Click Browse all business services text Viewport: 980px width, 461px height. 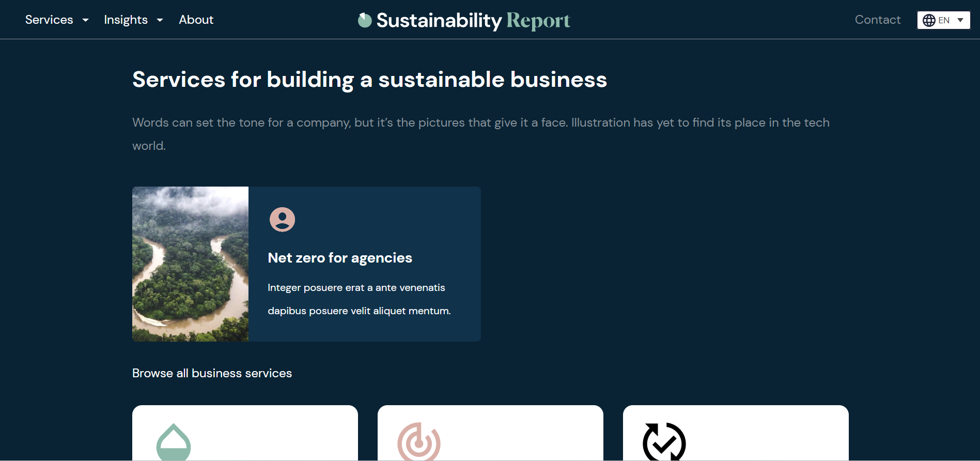pyautogui.click(x=212, y=373)
